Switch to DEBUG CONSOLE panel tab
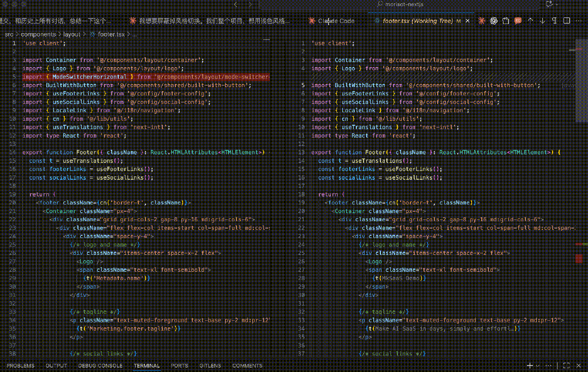Image resolution: width=588 pixels, height=372 pixels. (100, 365)
